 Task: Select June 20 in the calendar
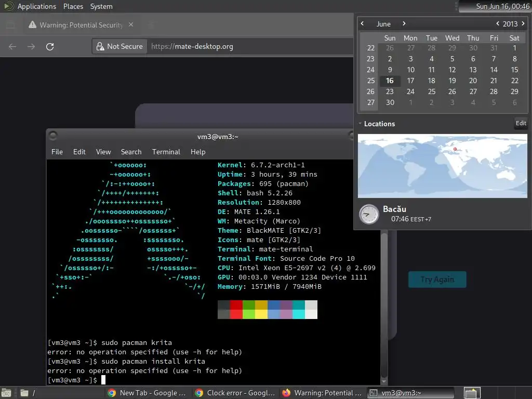click(473, 81)
